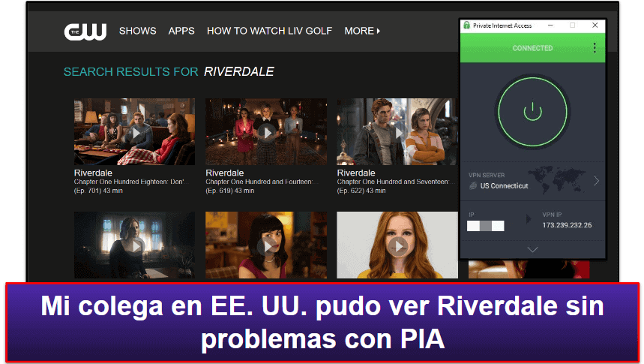Click the RIVERDALE search term heading
644x364 pixels.
pos(239,71)
